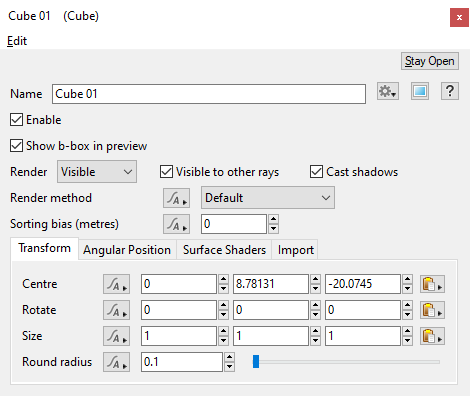Open the Edit menu
The height and width of the screenshot is (396, 470).
point(17,41)
